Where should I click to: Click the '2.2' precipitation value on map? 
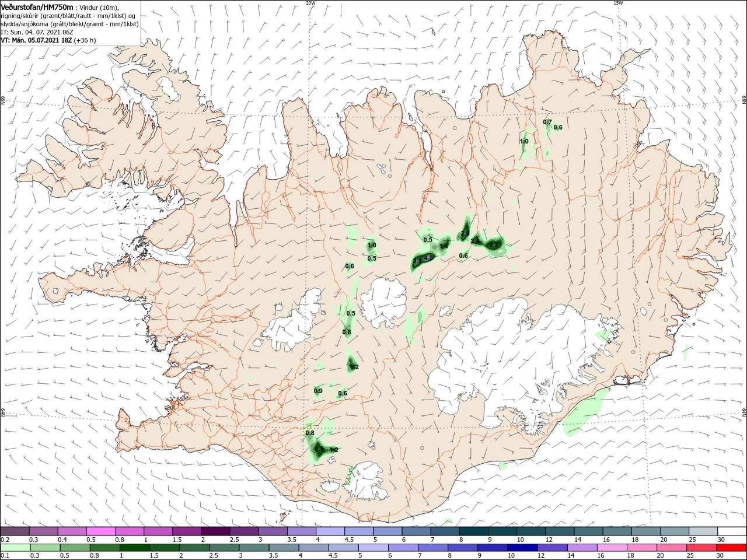point(494,246)
